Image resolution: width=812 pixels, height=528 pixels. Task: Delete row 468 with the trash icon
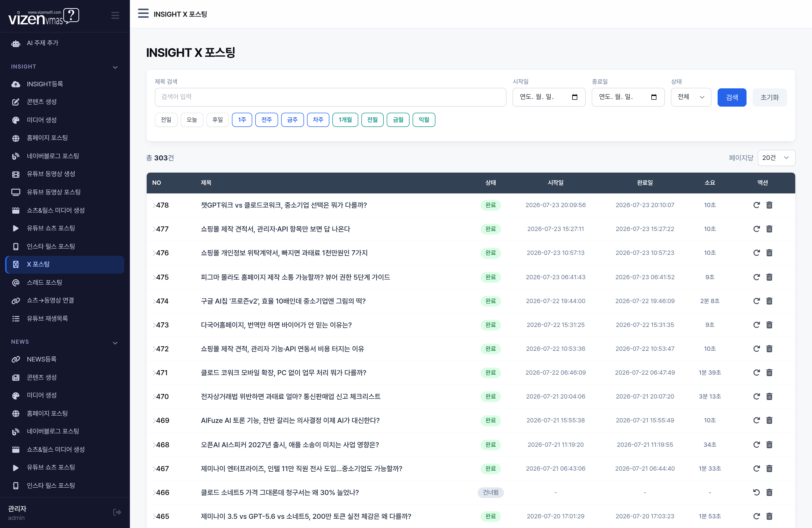click(x=769, y=444)
